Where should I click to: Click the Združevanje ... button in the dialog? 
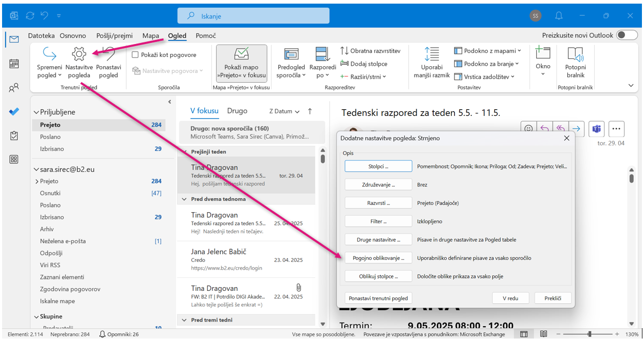click(378, 185)
